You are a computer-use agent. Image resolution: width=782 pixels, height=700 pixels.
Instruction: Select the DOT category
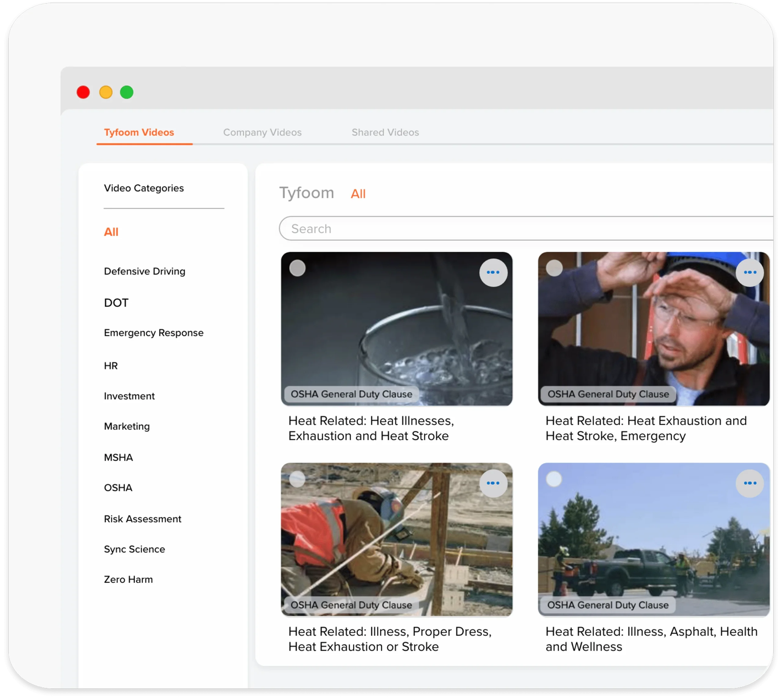(116, 303)
